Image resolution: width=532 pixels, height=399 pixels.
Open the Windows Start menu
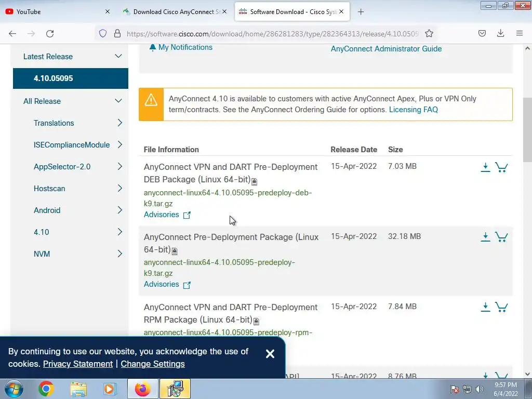coord(14,389)
